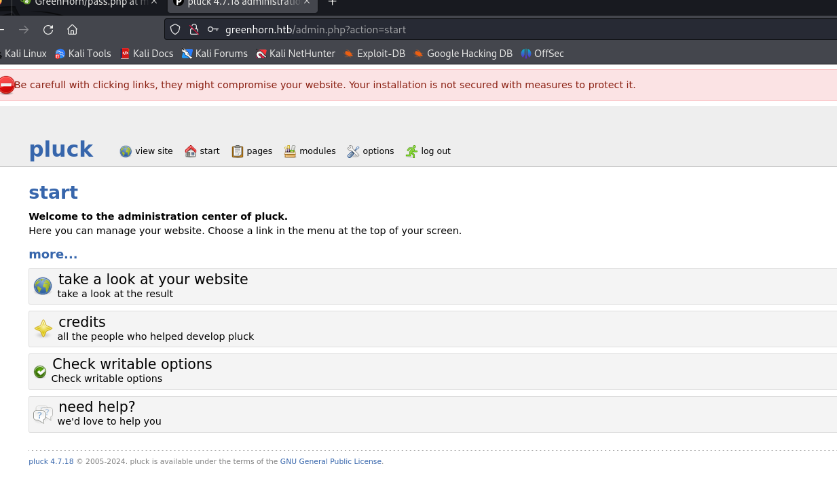Click the modules blocks icon

[x=290, y=151]
